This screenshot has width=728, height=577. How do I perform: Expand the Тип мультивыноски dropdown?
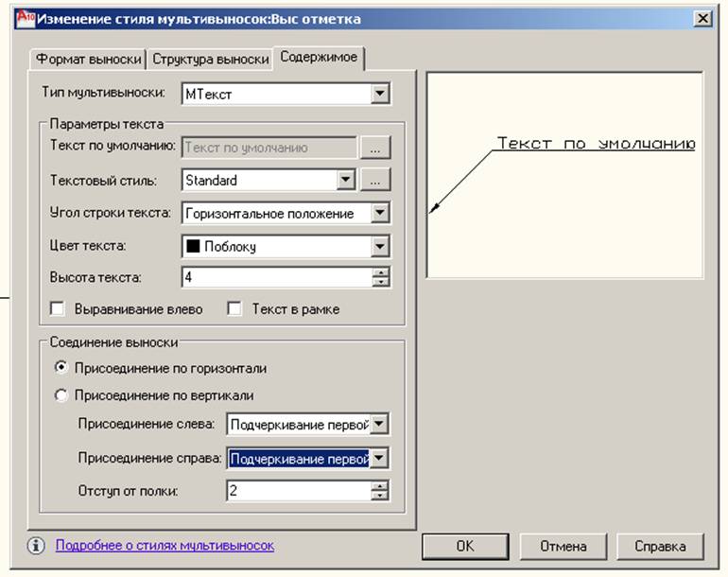coord(380,94)
